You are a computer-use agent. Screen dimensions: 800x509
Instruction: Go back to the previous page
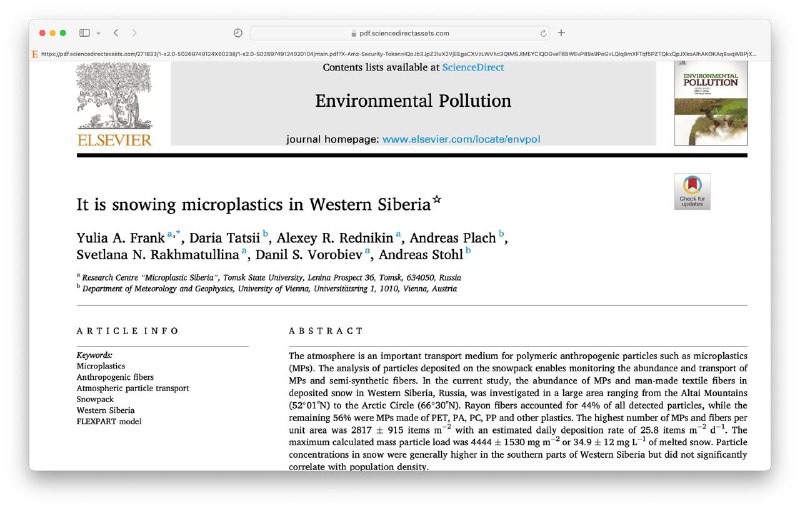coord(116,33)
